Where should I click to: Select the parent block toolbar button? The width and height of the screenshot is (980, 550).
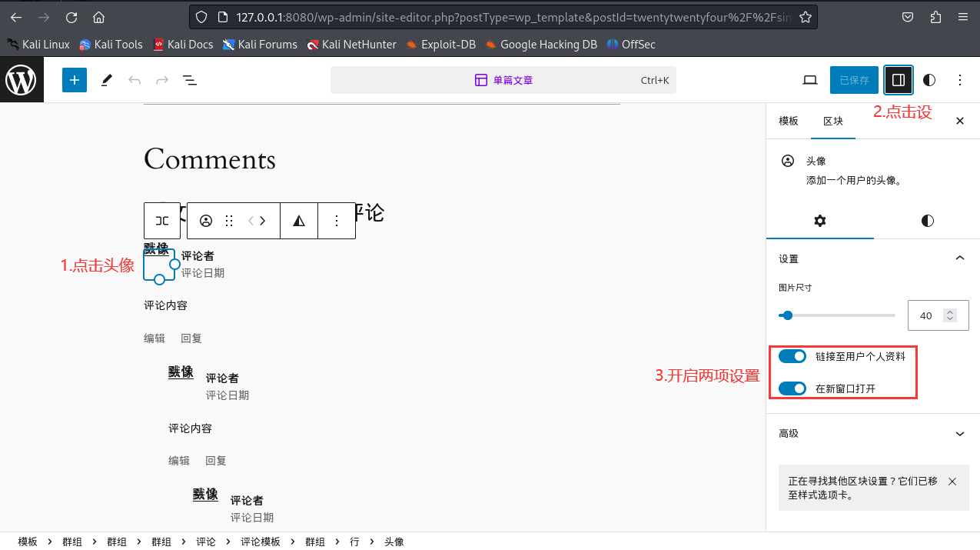162,221
